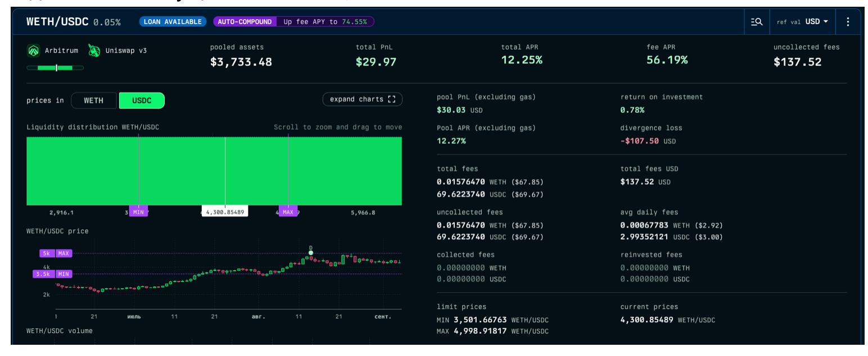Click the price range position slider

(x=56, y=68)
